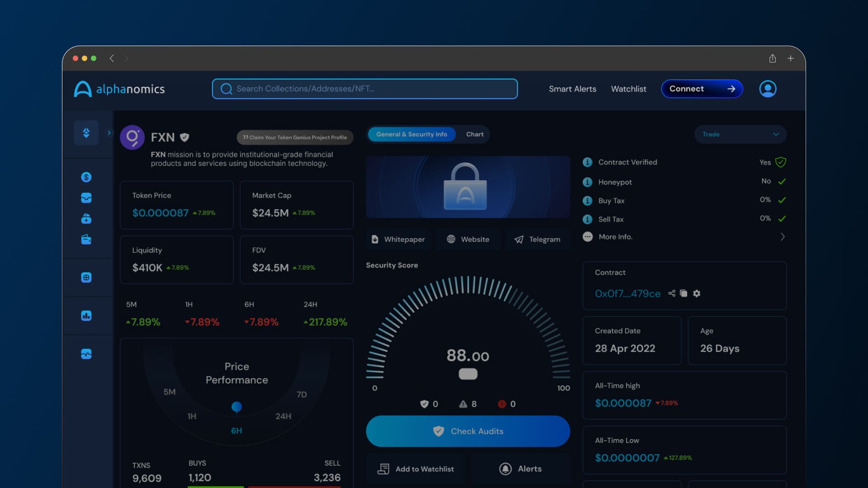This screenshot has height=488, width=868.
Task: Click the TXNS 9,609 value
Action: 147,478
